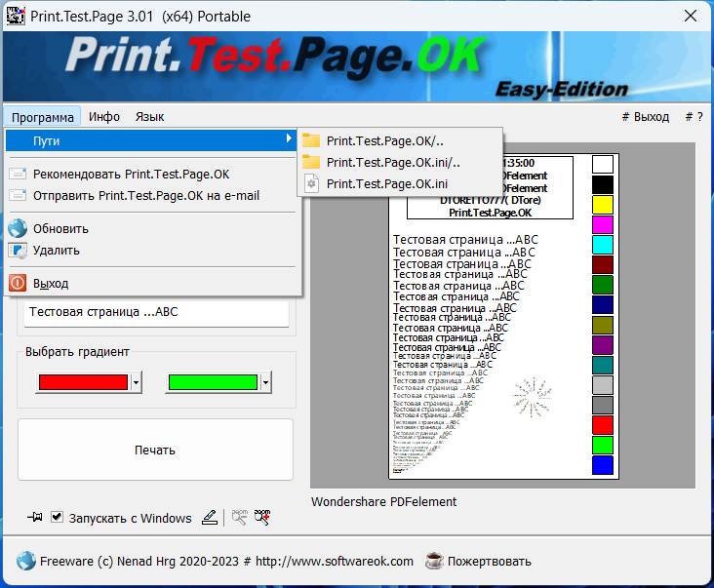
Task: Click # Выход in the top right
Action: pos(646,117)
